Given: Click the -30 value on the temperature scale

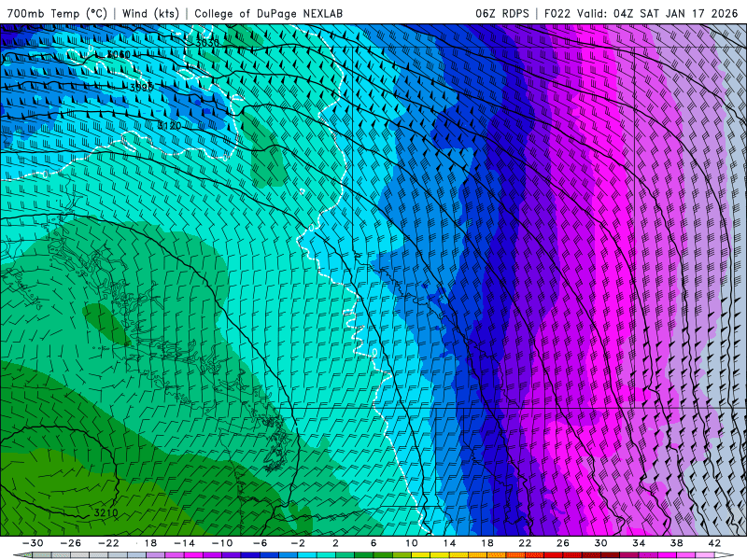Looking at the screenshot, I should (33, 543).
